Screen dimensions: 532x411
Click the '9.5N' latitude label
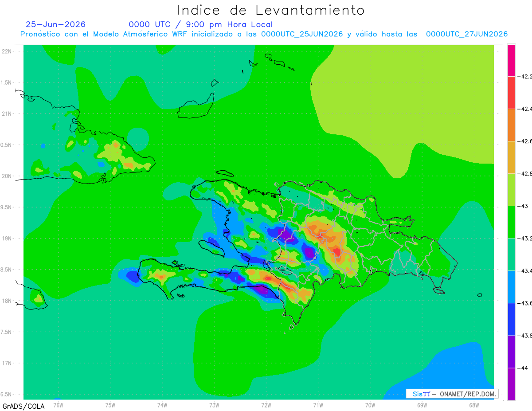point(6,207)
